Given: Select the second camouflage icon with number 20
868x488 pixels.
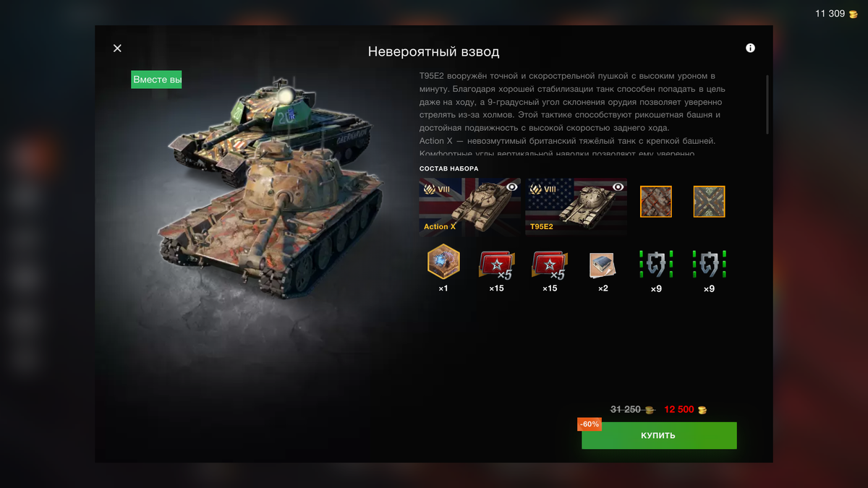Looking at the screenshot, I should point(709,202).
